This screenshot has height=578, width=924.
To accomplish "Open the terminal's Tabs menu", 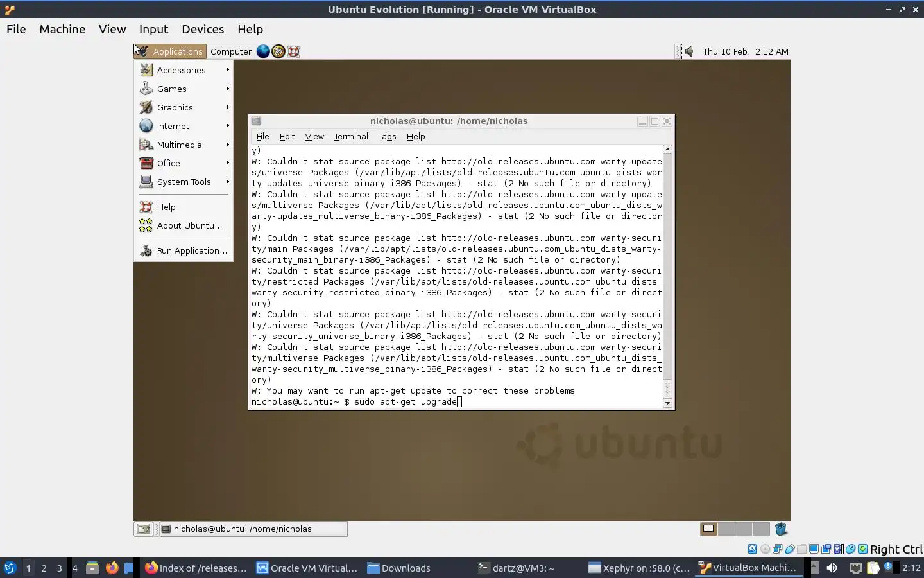I will click(x=387, y=136).
